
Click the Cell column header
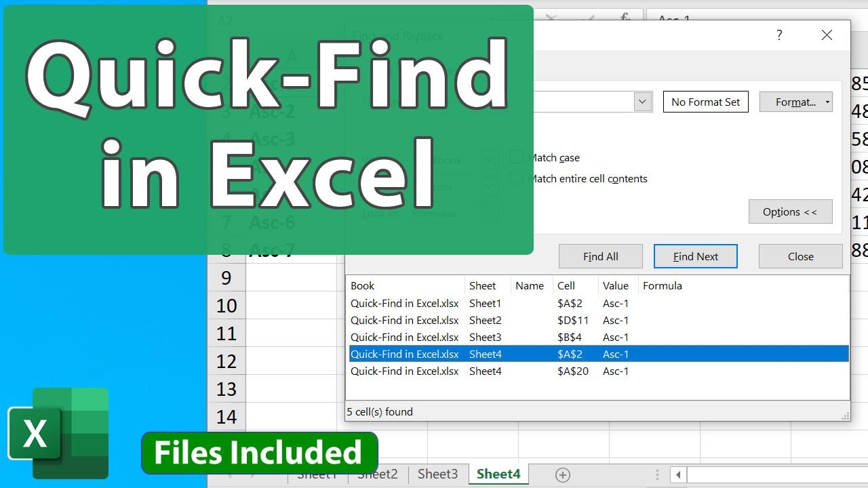pos(575,285)
